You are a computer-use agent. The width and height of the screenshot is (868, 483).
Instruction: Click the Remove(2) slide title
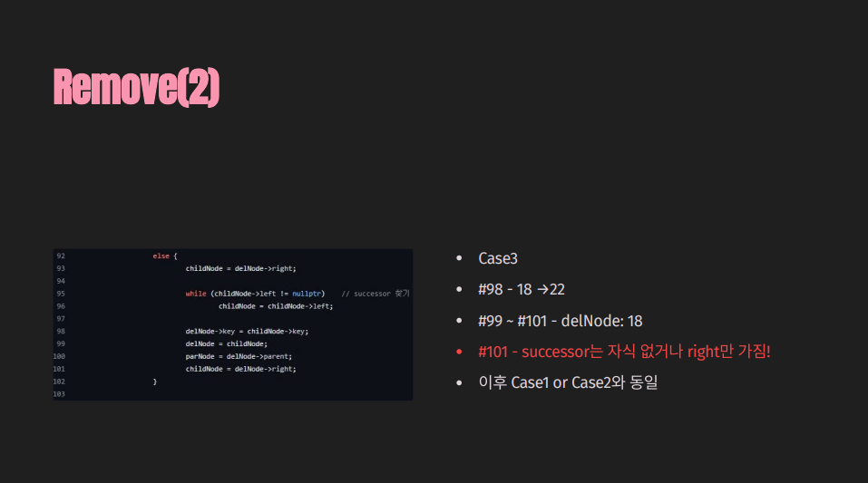coord(136,87)
